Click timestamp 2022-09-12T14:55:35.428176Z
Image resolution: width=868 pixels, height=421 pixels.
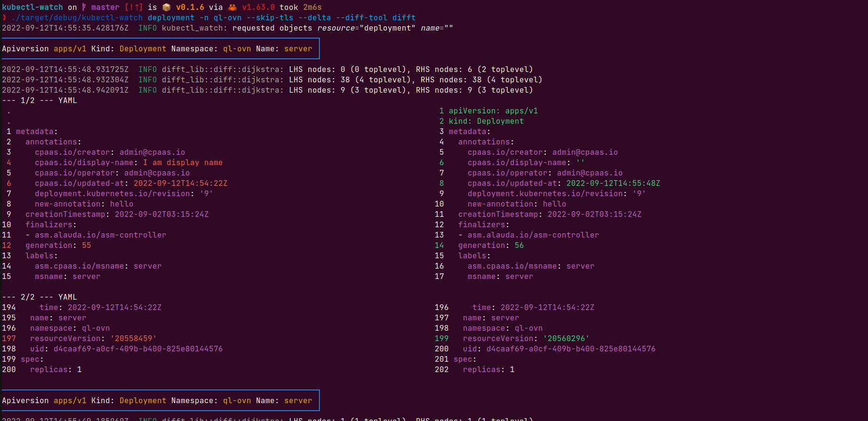pos(65,28)
